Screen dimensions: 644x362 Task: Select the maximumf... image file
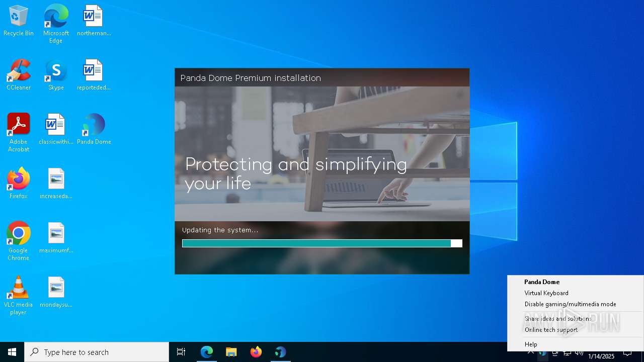[x=56, y=238]
